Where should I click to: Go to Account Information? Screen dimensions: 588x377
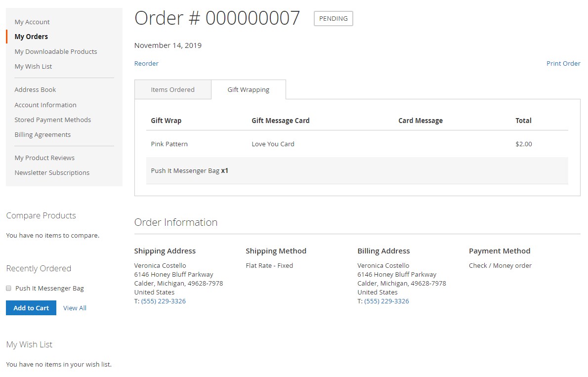(45, 105)
